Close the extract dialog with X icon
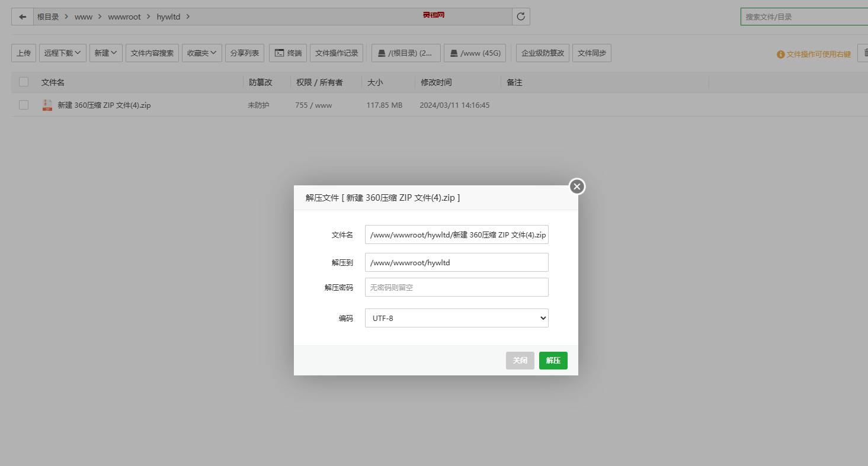 point(577,187)
